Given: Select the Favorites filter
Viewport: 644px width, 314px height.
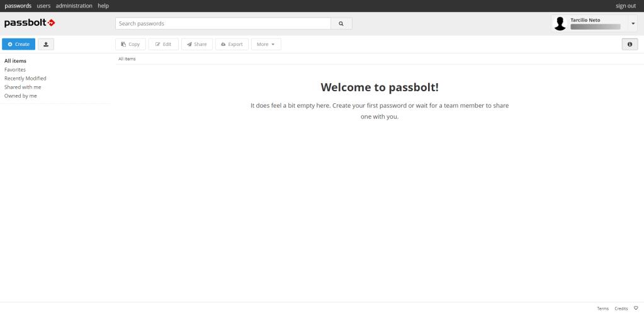Looking at the screenshot, I should [x=15, y=70].
